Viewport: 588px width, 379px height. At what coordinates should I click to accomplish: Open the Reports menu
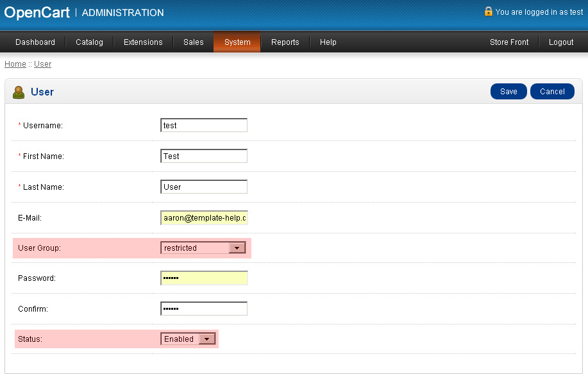[285, 42]
